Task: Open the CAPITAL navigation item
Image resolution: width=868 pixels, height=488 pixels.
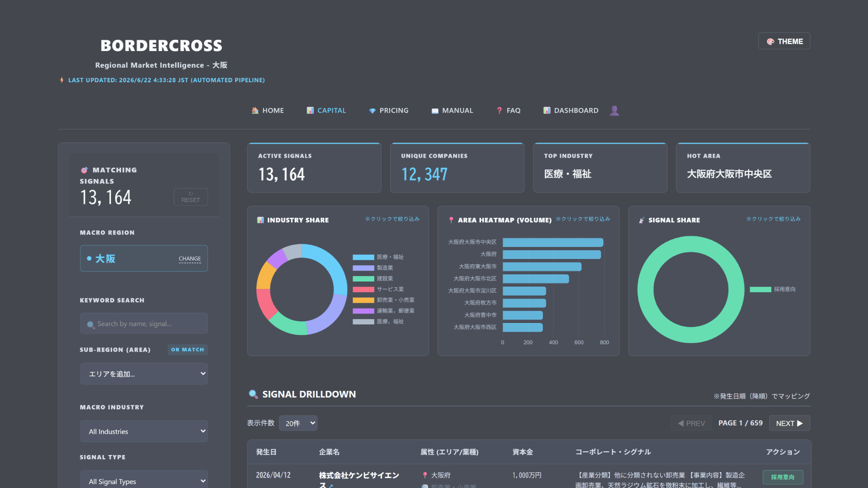Action: point(326,110)
